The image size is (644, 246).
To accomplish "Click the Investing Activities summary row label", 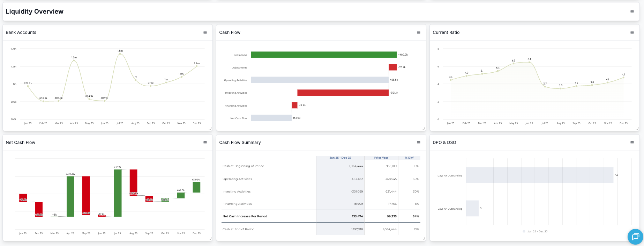I will 237,191.
